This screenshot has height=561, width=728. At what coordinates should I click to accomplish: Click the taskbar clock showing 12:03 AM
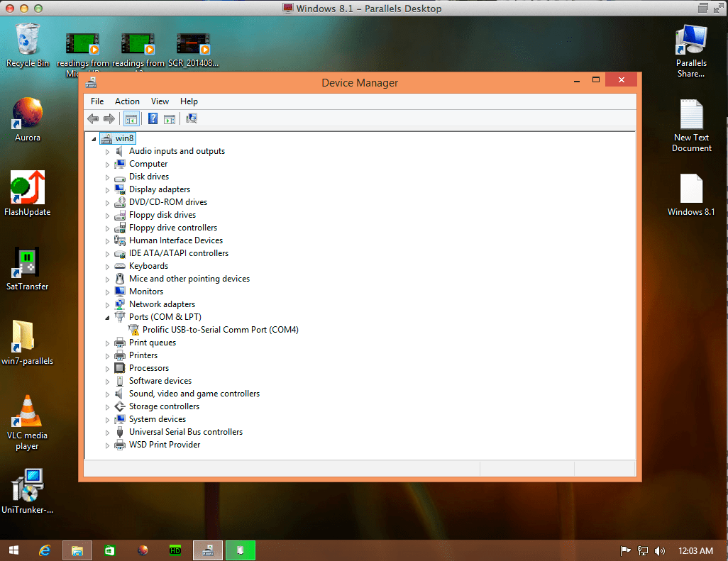point(695,551)
